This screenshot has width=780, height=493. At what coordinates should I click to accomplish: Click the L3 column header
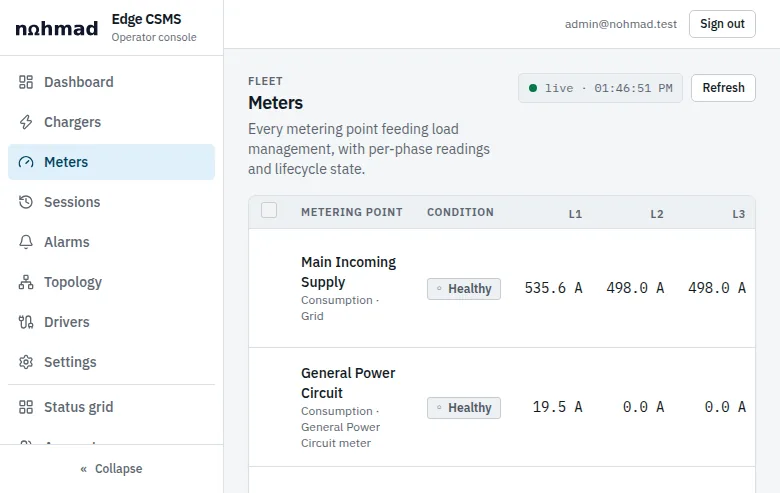click(738, 214)
